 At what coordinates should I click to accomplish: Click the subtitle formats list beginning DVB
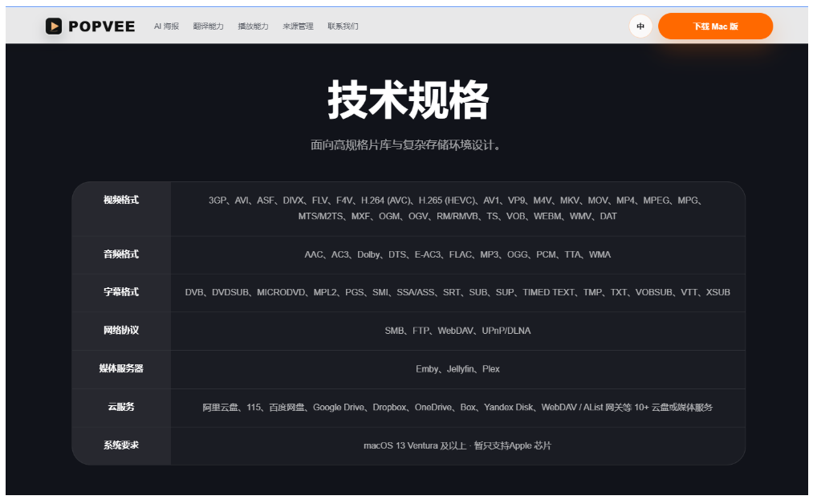point(457,292)
